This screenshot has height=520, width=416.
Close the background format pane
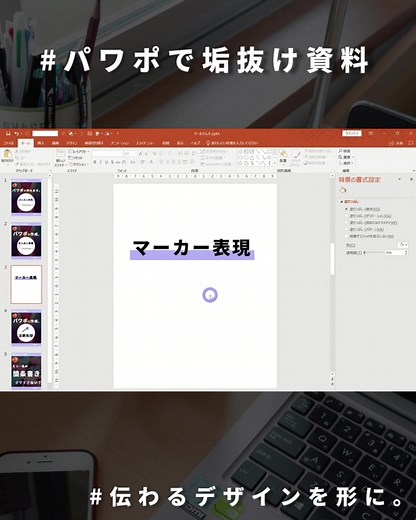(411, 179)
